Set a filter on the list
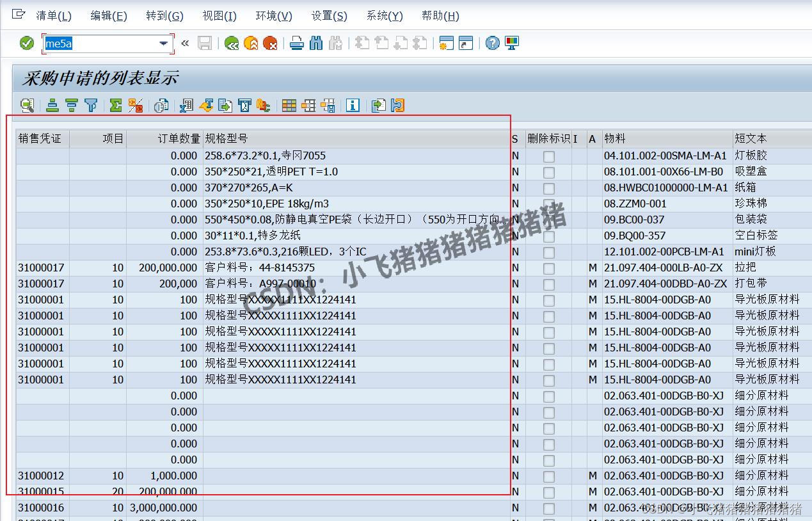Image resolution: width=812 pixels, height=521 pixels. (90, 105)
